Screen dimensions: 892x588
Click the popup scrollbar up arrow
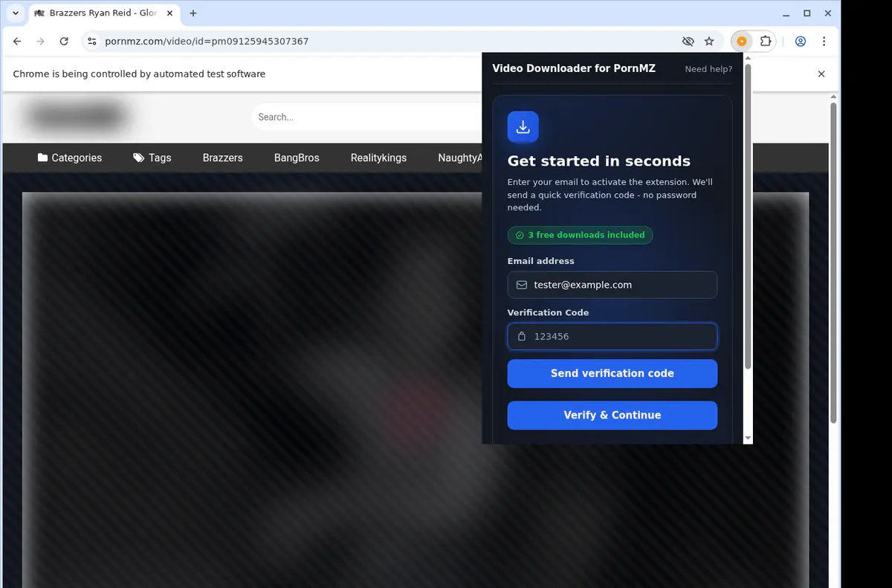click(x=748, y=59)
